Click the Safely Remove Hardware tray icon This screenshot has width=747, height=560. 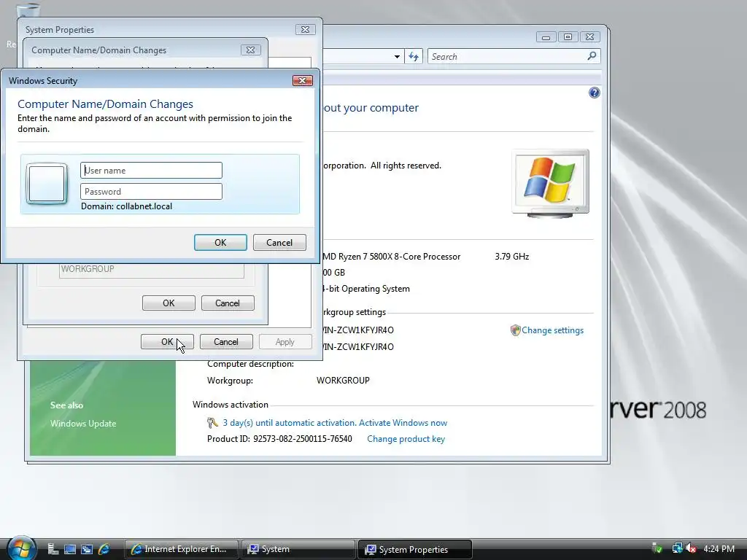(x=657, y=548)
